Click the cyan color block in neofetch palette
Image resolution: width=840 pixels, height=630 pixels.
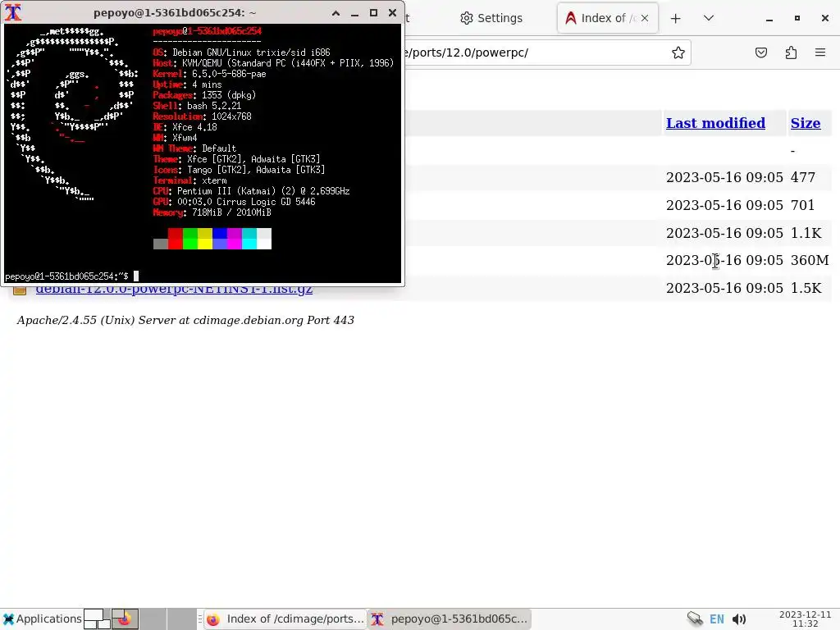pyautogui.click(x=249, y=239)
